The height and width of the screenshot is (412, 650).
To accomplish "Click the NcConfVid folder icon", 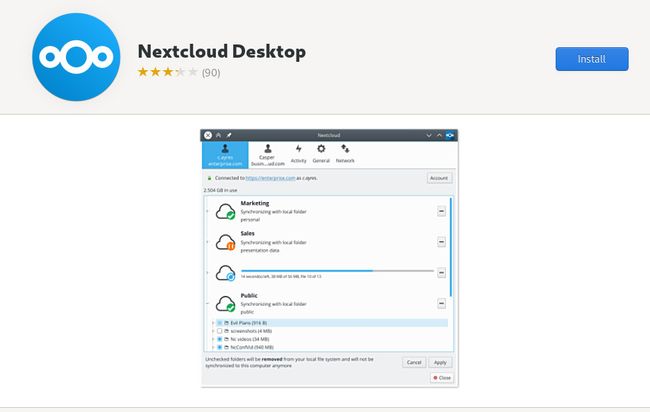I will [227, 347].
